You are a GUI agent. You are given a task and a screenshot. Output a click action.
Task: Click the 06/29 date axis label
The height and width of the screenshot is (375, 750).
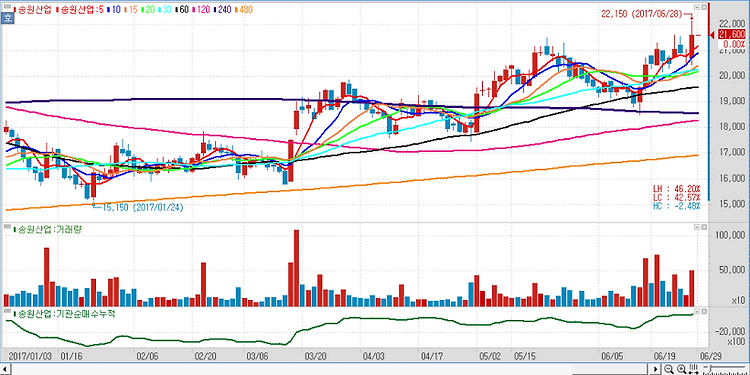point(711,356)
